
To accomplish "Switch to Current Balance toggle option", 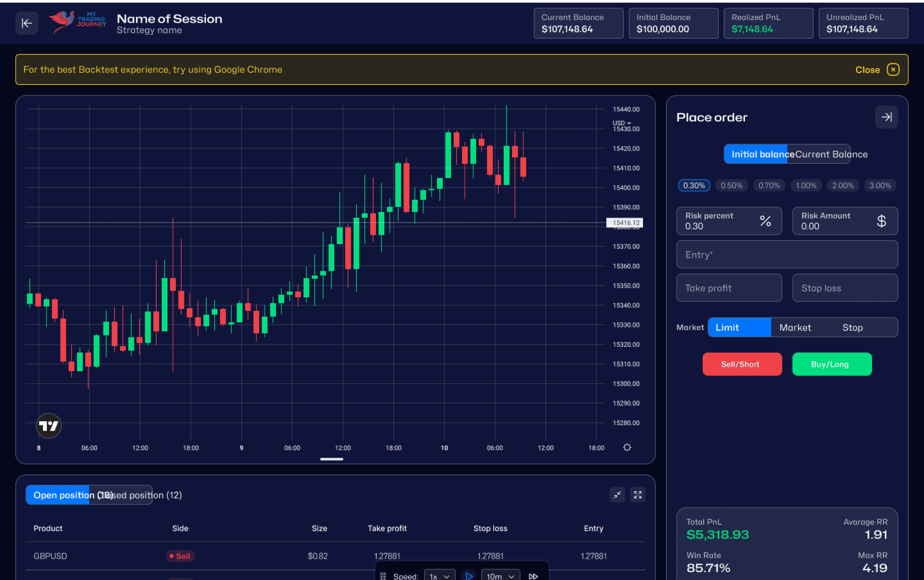I will pos(819,154).
